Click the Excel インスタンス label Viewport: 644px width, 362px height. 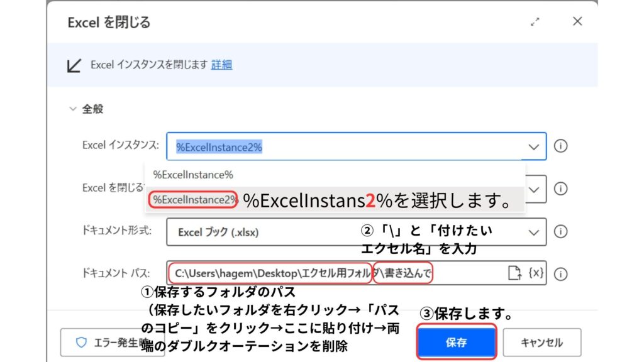(x=121, y=145)
